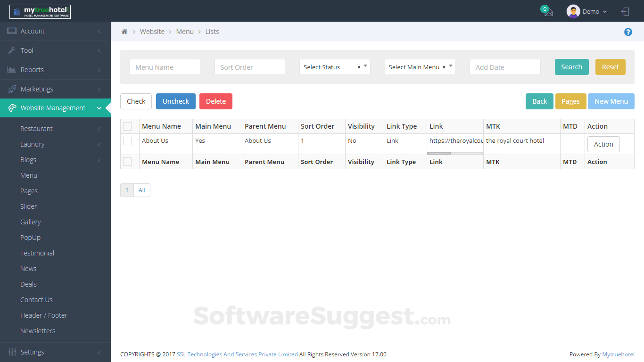Check the checkbox in the bottom table header
The image size is (644, 362).
126,162
